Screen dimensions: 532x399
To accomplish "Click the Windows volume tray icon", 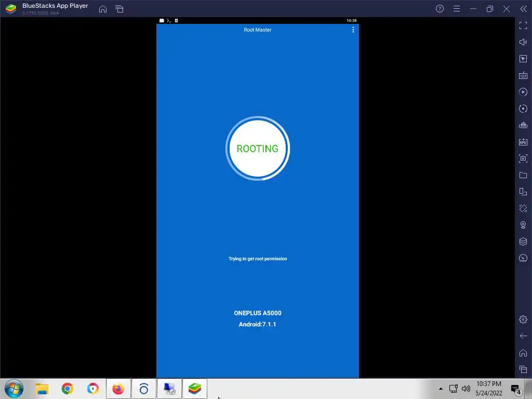I will (x=466, y=389).
